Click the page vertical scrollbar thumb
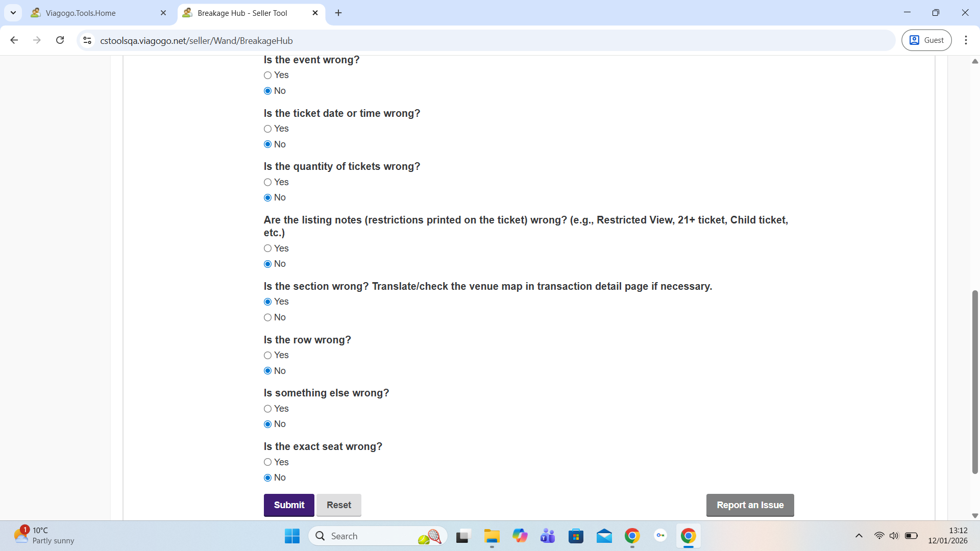This screenshot has width=980, height=551. coord(975,383)
